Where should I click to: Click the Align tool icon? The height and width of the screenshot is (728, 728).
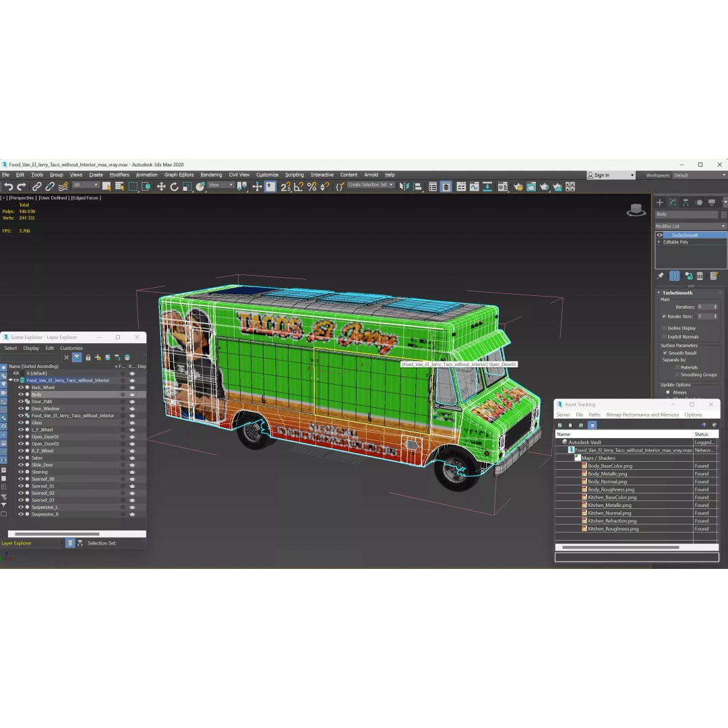coord(417,187)
